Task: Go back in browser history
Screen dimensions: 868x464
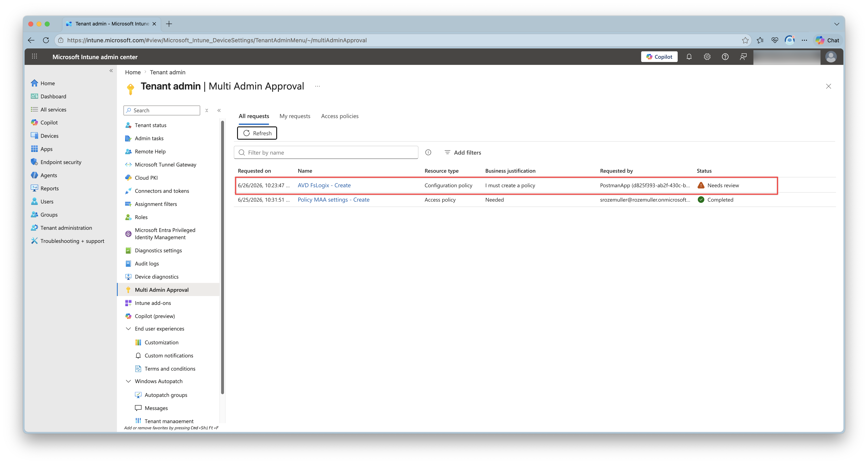Action: coord(31,40)
